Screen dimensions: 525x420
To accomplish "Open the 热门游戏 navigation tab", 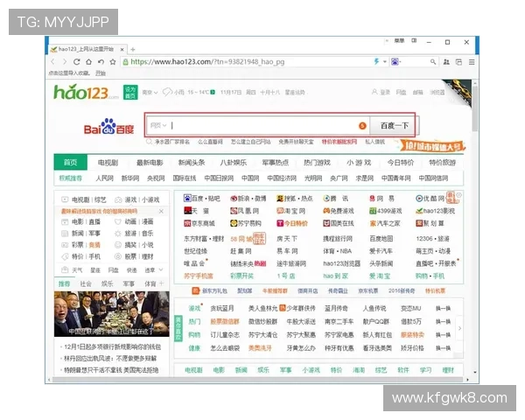I will click(x=317, y=163).
